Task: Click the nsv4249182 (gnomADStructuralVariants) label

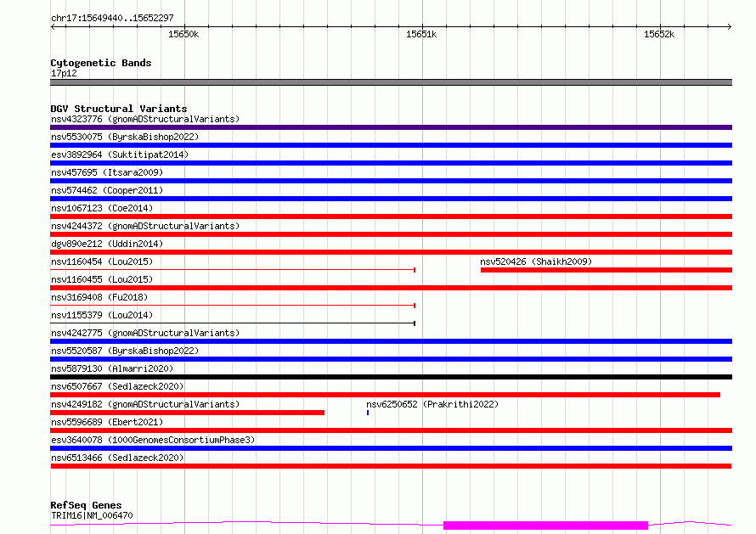Action: (x=145, y=404)
